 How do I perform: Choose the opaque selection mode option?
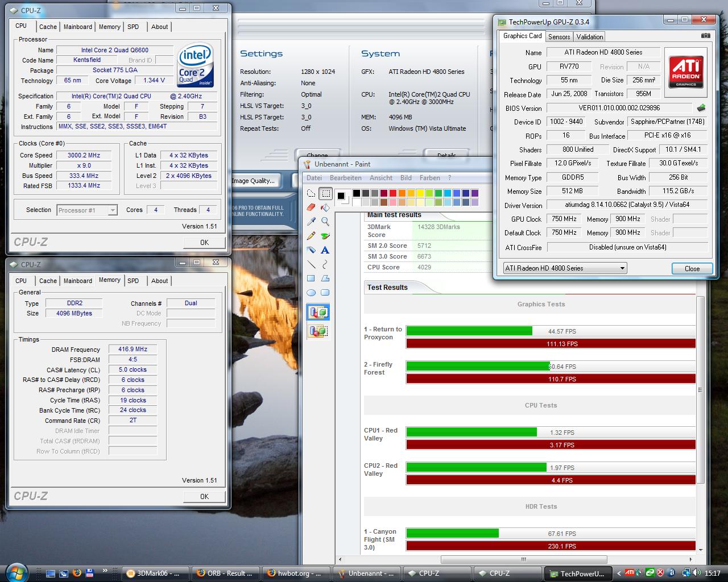[x=318, y=312]
